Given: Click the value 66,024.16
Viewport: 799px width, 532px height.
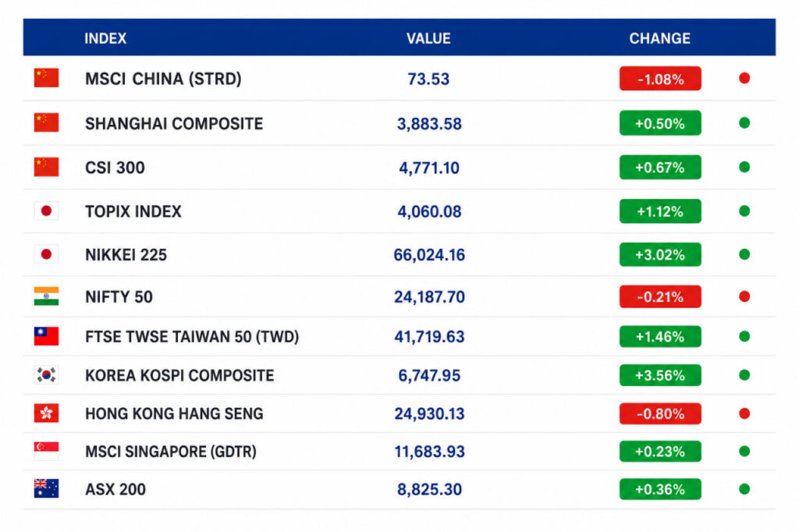Looking at the screenshot, I should (429, 255).
